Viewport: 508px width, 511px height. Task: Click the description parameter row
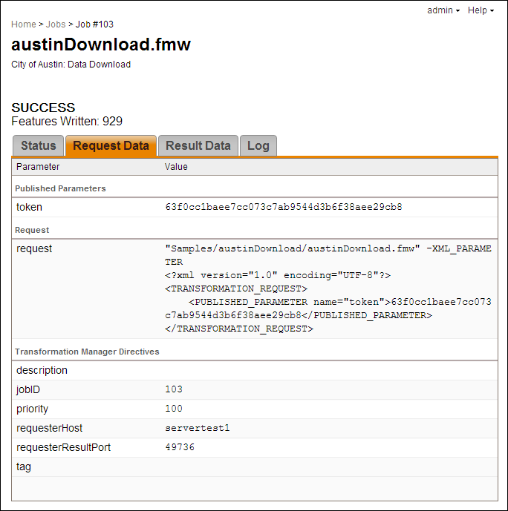tap(255, 370)
